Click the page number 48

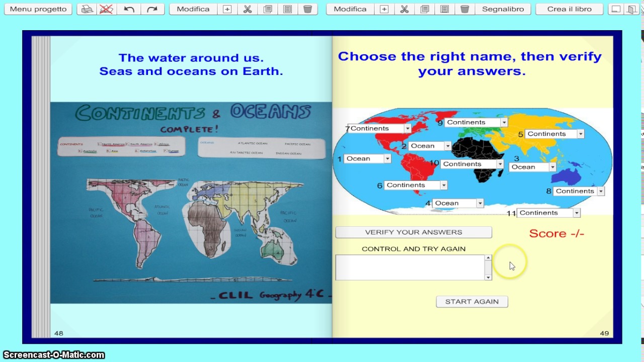58,333
